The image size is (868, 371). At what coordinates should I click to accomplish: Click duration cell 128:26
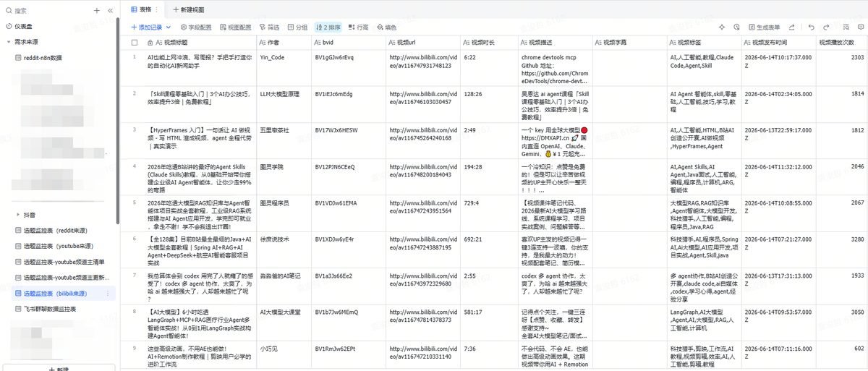[x=489, y=104]
